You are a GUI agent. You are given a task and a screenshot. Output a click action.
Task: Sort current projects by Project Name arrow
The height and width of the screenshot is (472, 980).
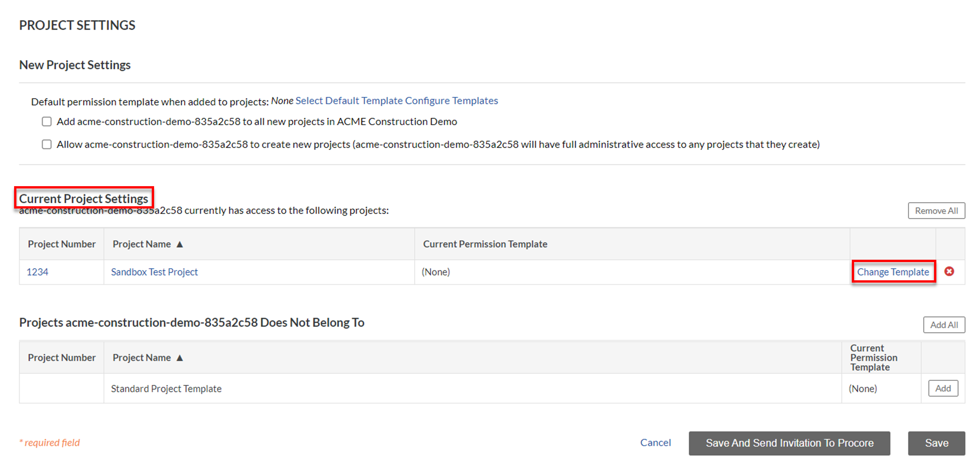[x=180, y=244]
